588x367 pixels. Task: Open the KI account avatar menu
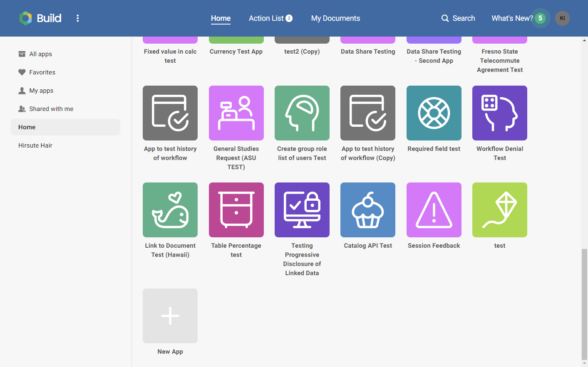pyautogui.click(x=562, y=18)
